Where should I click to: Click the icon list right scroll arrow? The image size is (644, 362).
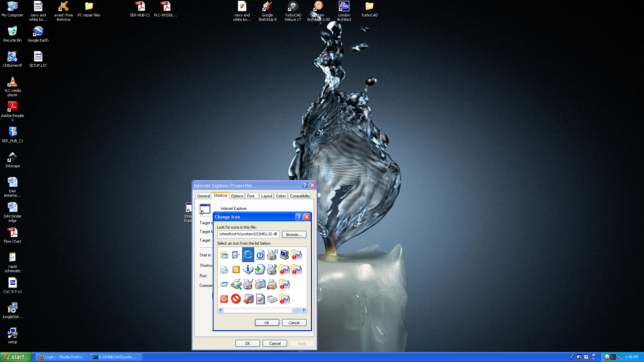[304, 310]
